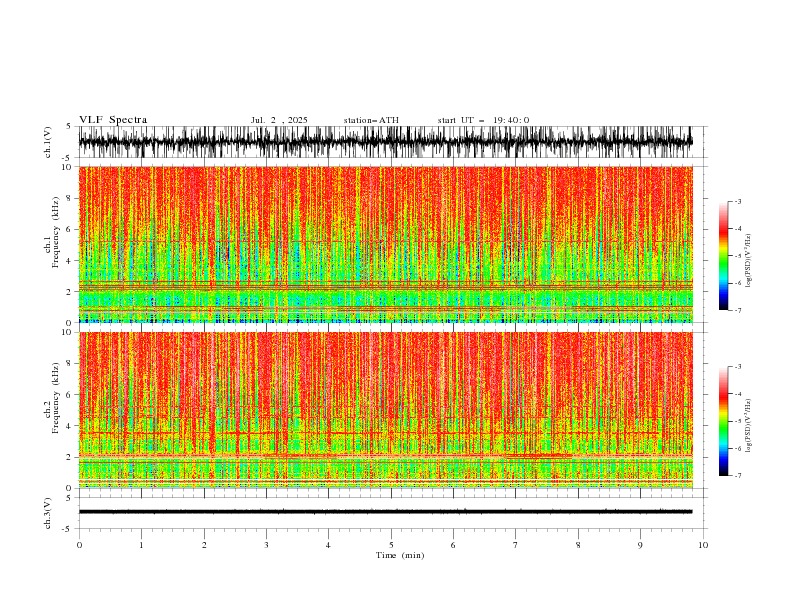The width and height of the screenshot is (792, 612).
Task: Click the ch.1 frequency tick label "8"
Action: [x=70, y=198]
